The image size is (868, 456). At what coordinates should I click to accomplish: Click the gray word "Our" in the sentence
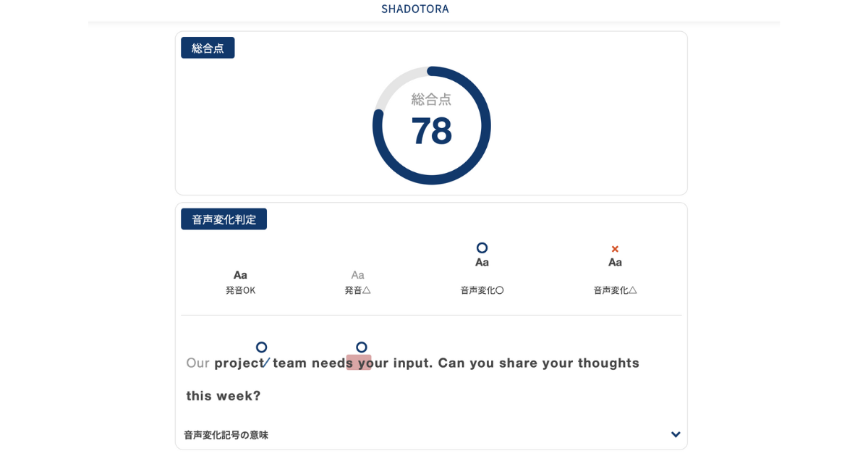(x=197, y=363)
